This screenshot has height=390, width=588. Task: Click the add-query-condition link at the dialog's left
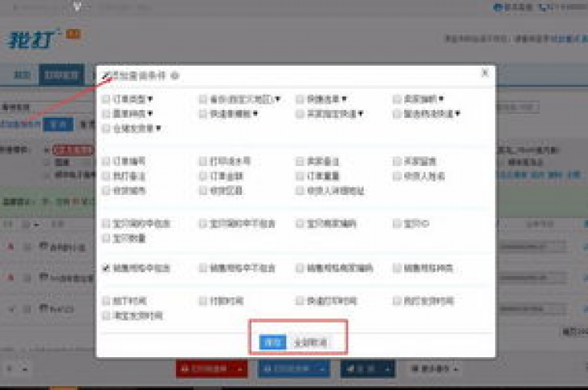(19, 125)
